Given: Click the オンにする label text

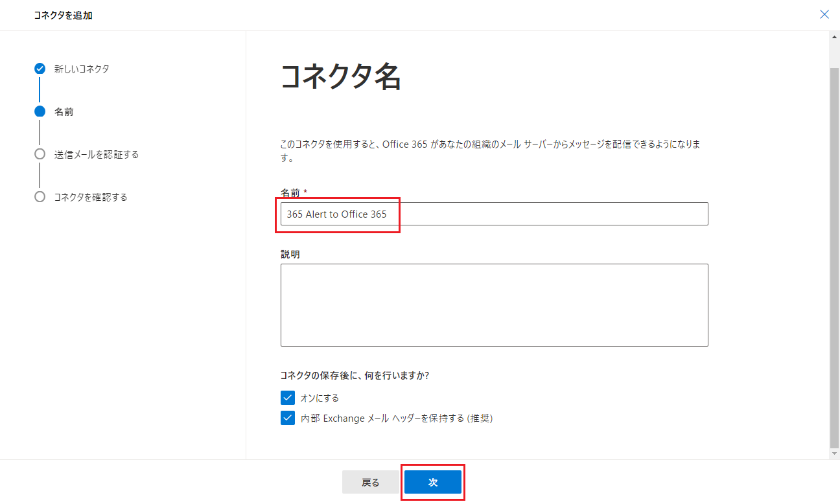Looking at the screenshot, I should (320, 398).
